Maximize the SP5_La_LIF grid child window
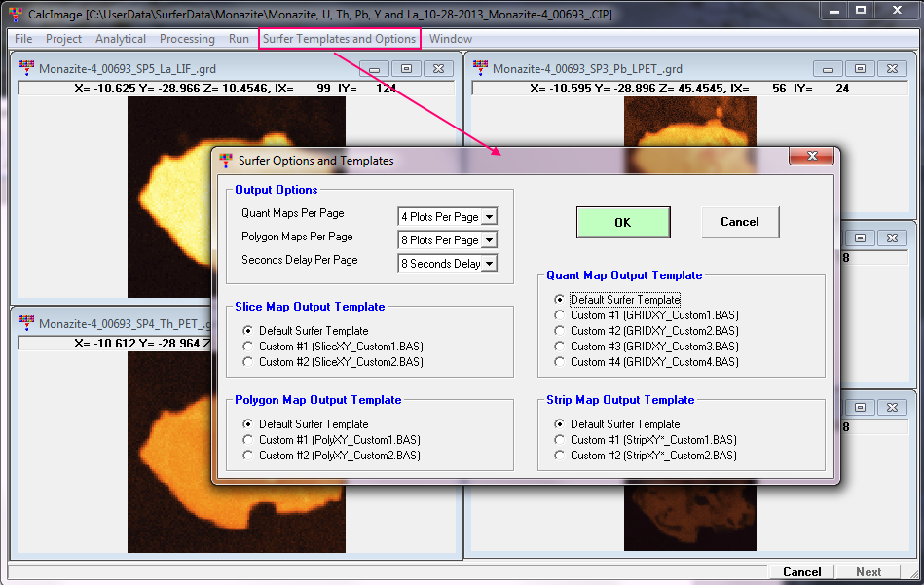The image size is (924, 585). 406,68
